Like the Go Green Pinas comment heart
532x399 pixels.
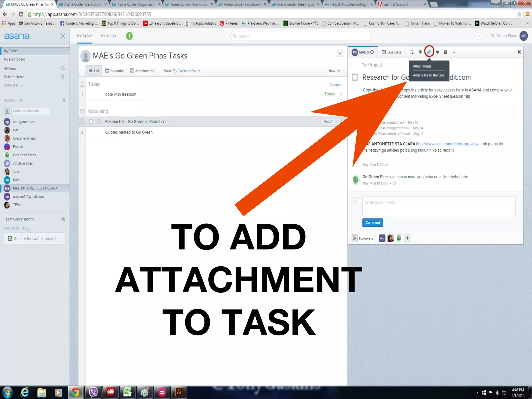394,183
